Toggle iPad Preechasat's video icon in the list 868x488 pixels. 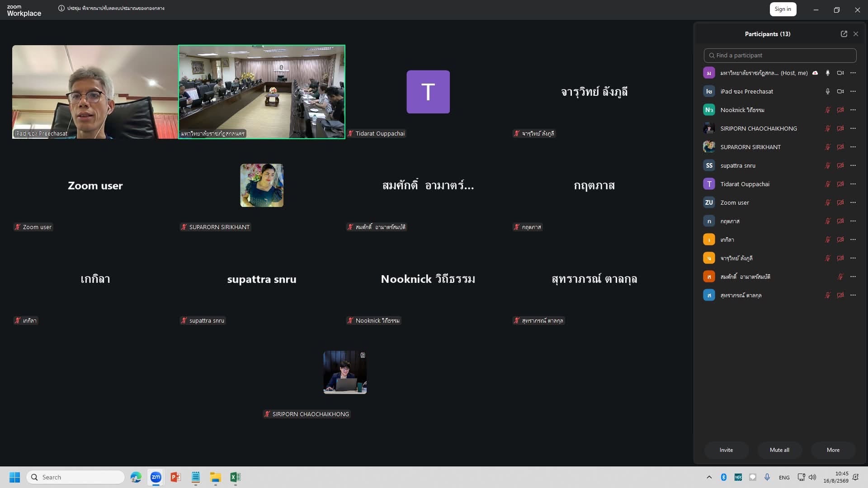840,91
